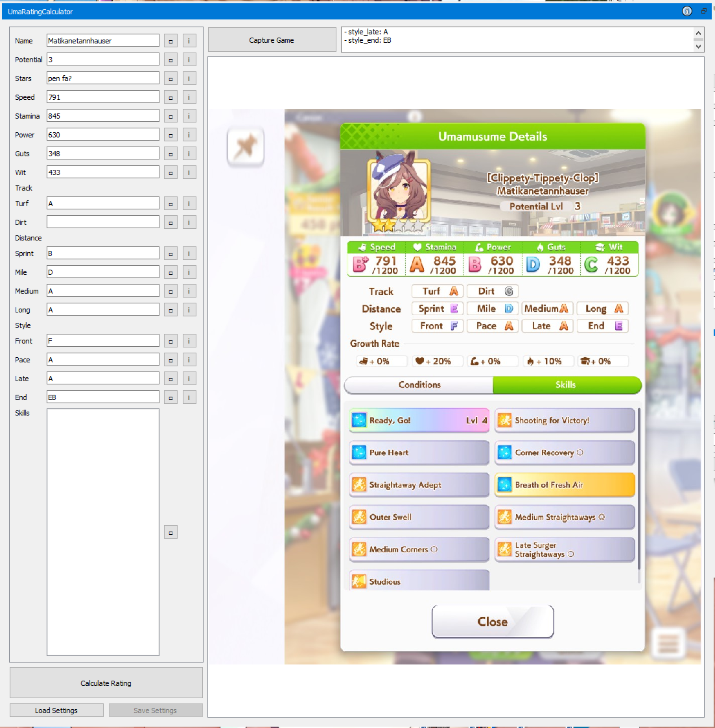Click the info button next to the Turf field
715x728 pixels.
pyautogui.click(x=189, y=204)
